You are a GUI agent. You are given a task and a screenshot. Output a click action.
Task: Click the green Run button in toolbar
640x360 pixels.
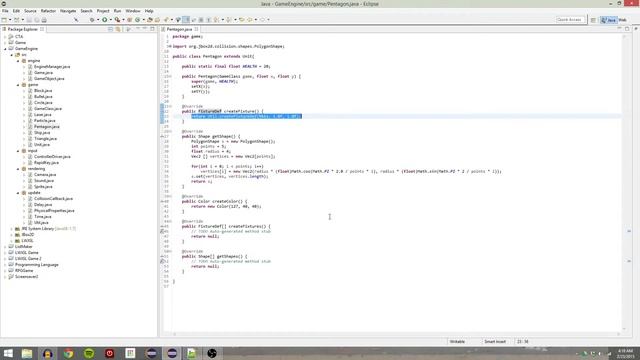point(105,20)
